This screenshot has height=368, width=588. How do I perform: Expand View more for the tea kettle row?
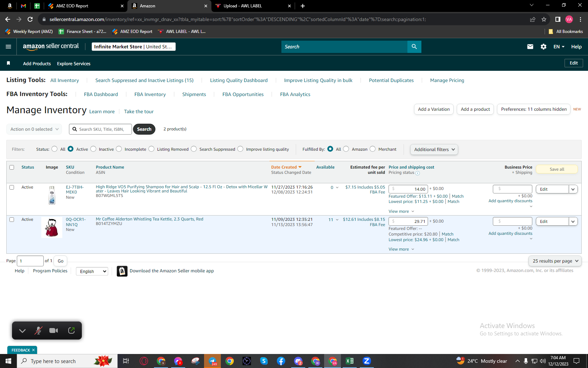pyautogui.click(x=401, y=249)
